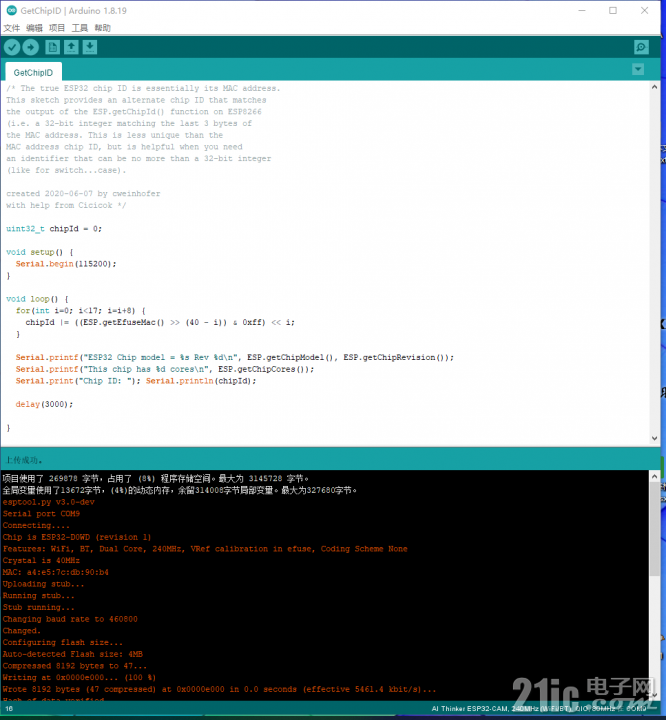Open a sketch using the Open arrow icon
The width and height of the screenshot is (666, 720).
71,47
